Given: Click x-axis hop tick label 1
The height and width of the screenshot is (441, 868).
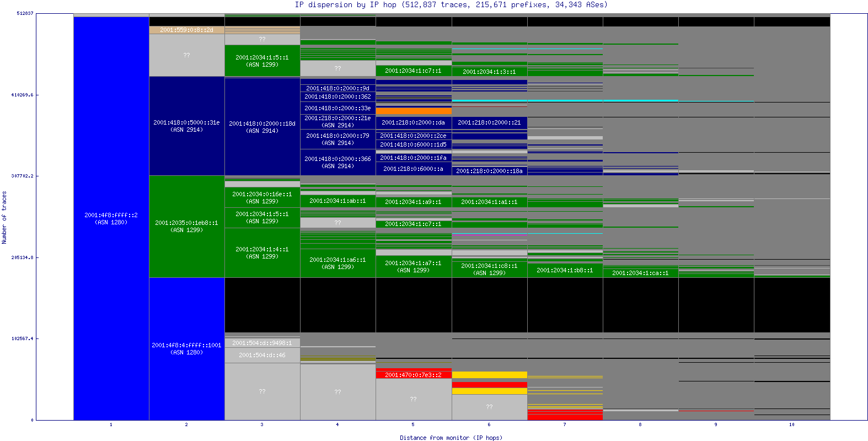Looking at the screenshot, I should tap(111, 424).
